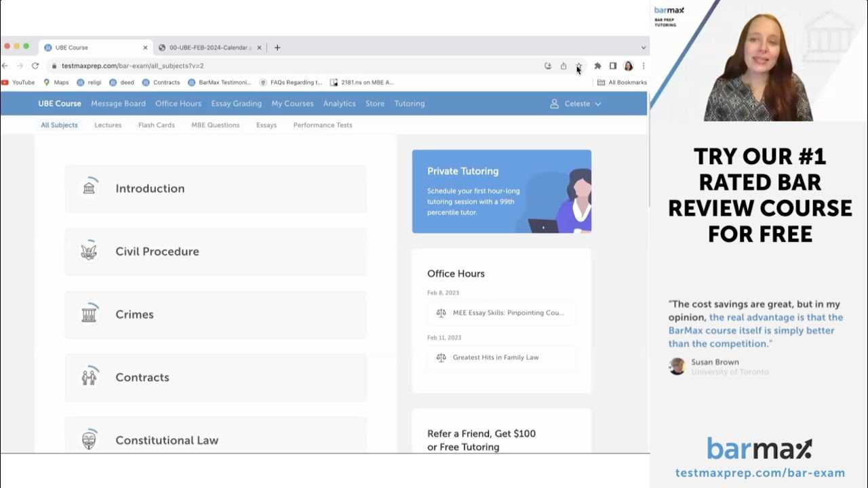
Task: Click the UBE Course nav heading
Action: (60, 104)
